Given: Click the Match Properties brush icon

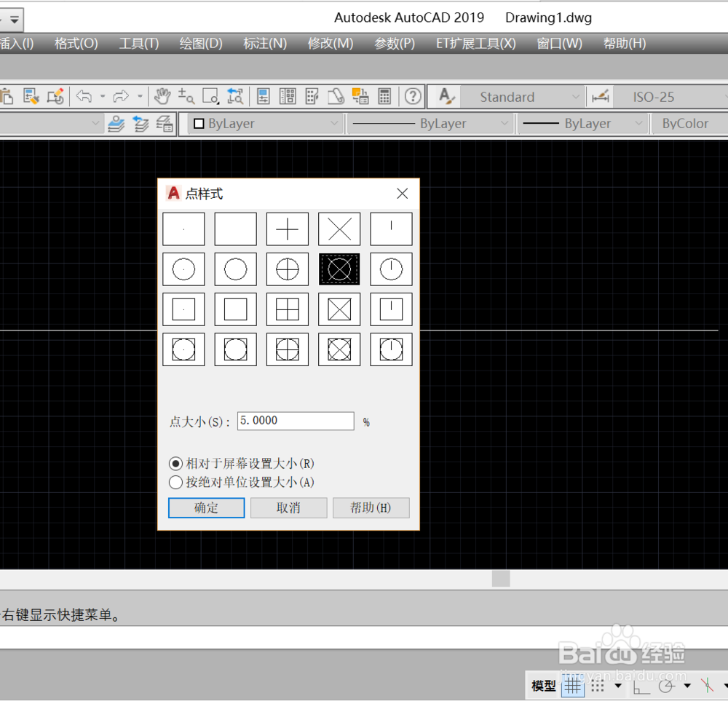Looking at the screenshot, I should click(x=31, y=97).
